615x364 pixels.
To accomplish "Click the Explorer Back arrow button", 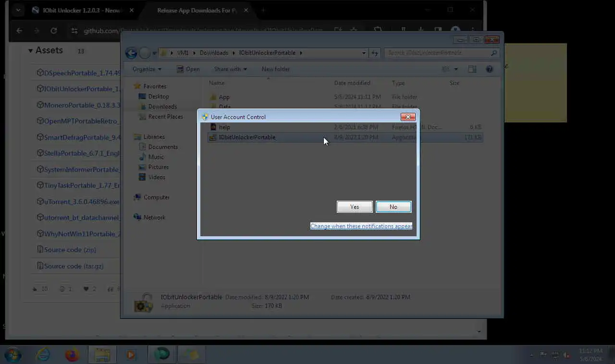I will [x=131, y=53].
